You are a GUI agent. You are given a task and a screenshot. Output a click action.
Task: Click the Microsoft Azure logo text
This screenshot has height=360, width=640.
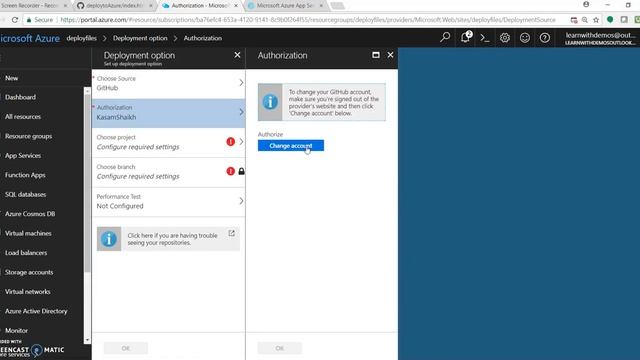pyautogui.click(x=30, y=38)
